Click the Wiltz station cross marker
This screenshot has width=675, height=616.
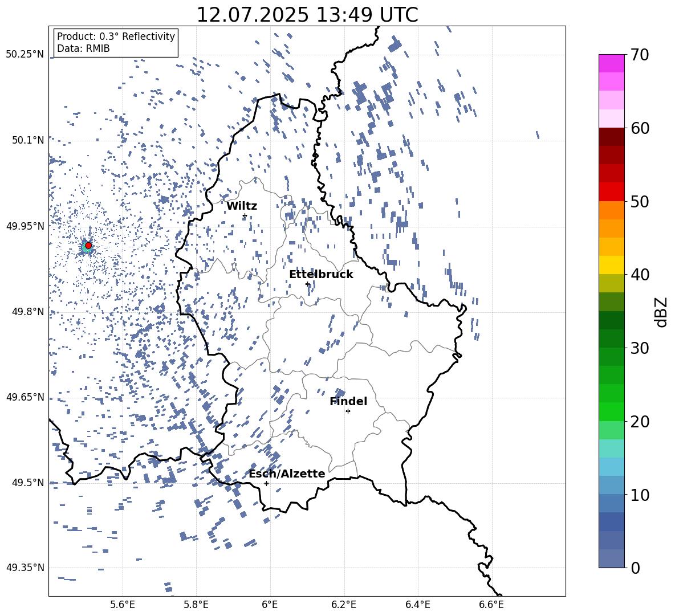[x=245, y=216]
